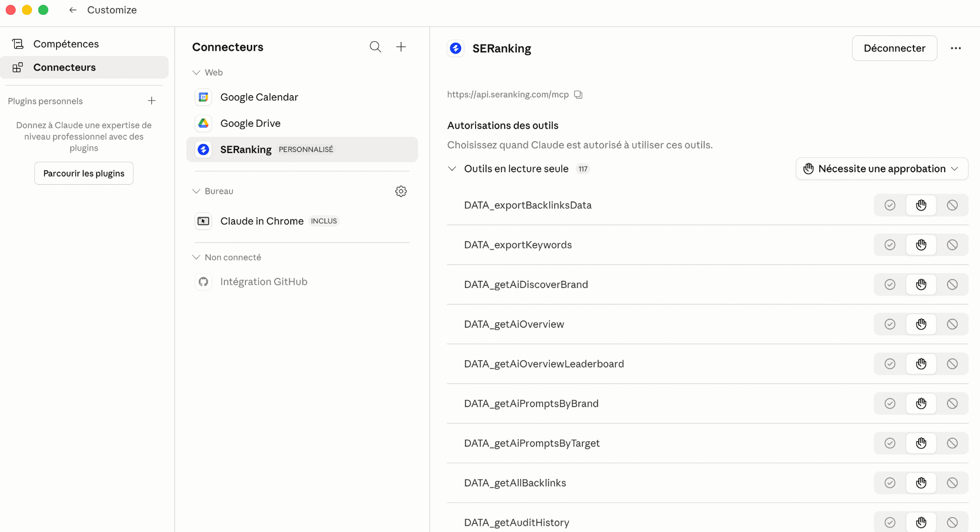
Task: Open the connector search magnifier
Action: click(x=375, y=47)
